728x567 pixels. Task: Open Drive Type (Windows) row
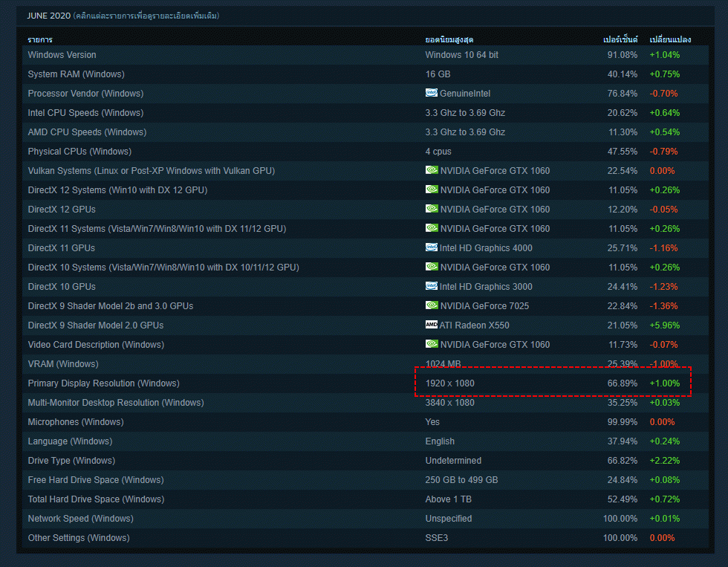[x=365, y=461]
